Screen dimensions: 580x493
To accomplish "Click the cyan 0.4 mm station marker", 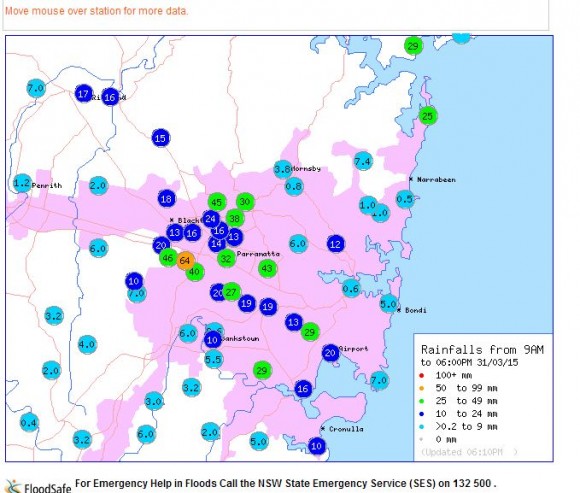I will click(x=29, y=423).
